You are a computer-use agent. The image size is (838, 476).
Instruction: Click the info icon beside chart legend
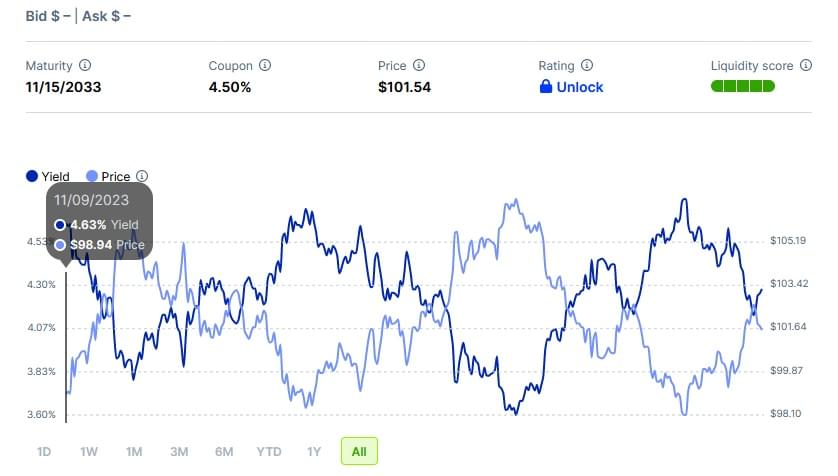142,176
